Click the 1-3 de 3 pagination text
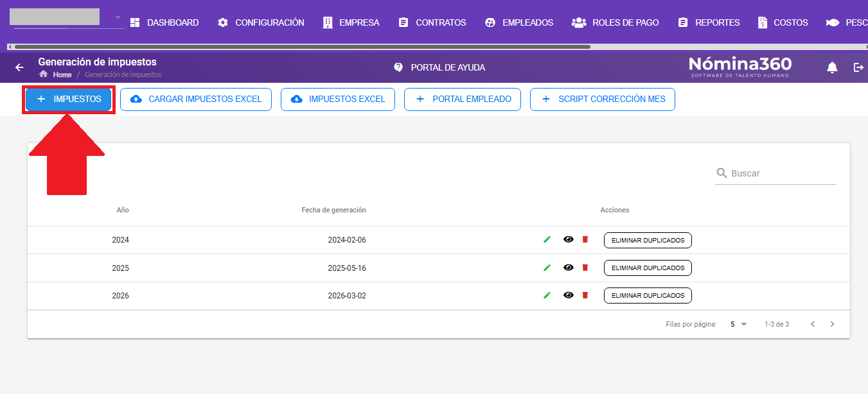This screenshot has height=394, width=868. click(x=777, y=325)
